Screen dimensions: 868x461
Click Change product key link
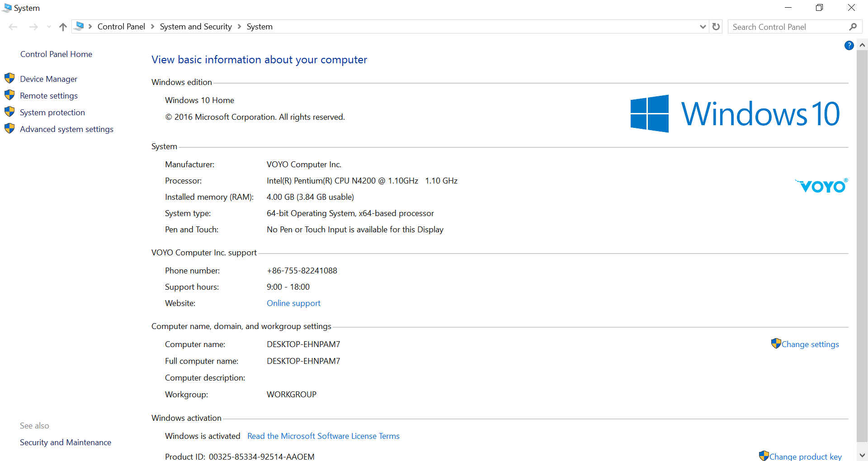[x=806, y=456]
